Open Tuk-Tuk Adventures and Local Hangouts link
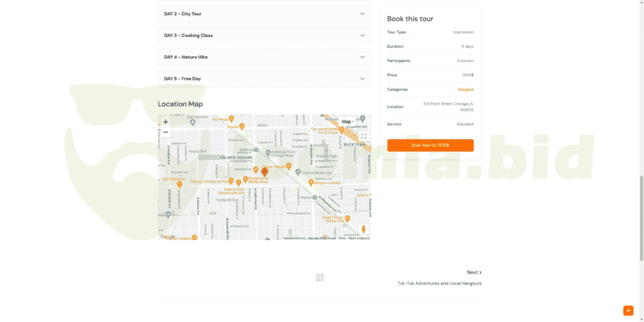The height and width of the screenshot is (322, 644). 439,283
